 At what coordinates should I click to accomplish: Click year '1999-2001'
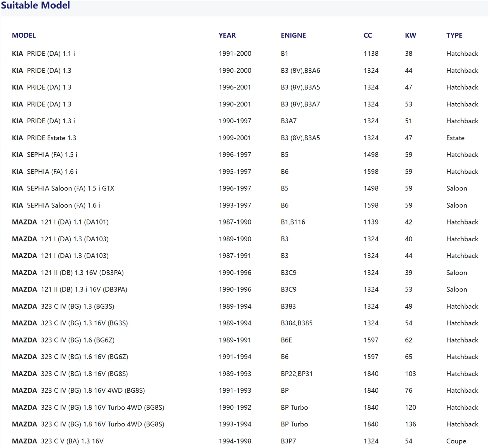[x=234, y=138]
